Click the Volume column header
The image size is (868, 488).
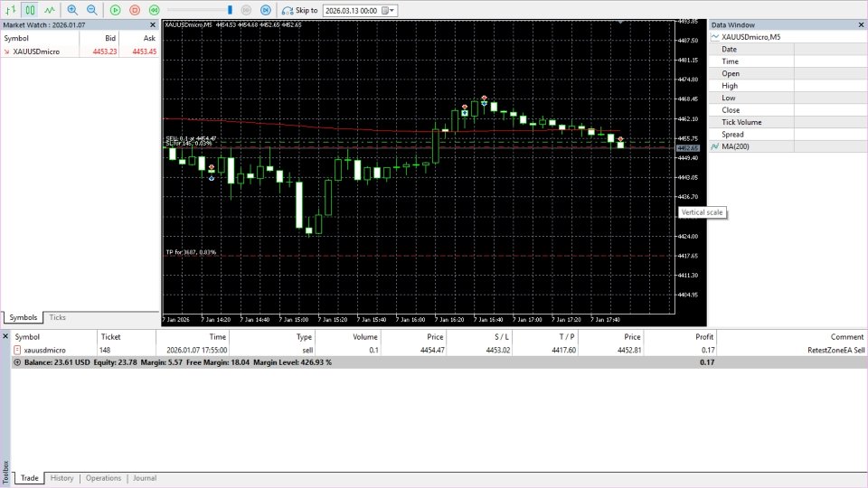364,337
